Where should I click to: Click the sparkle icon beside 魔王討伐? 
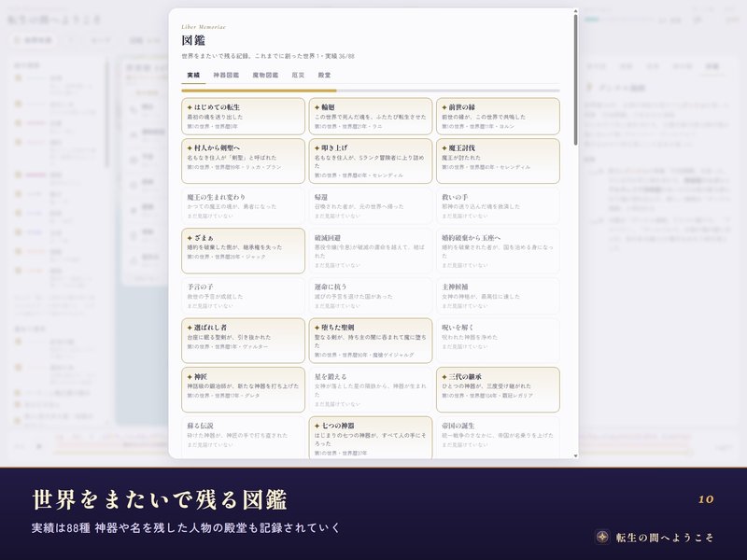[444, 148]
